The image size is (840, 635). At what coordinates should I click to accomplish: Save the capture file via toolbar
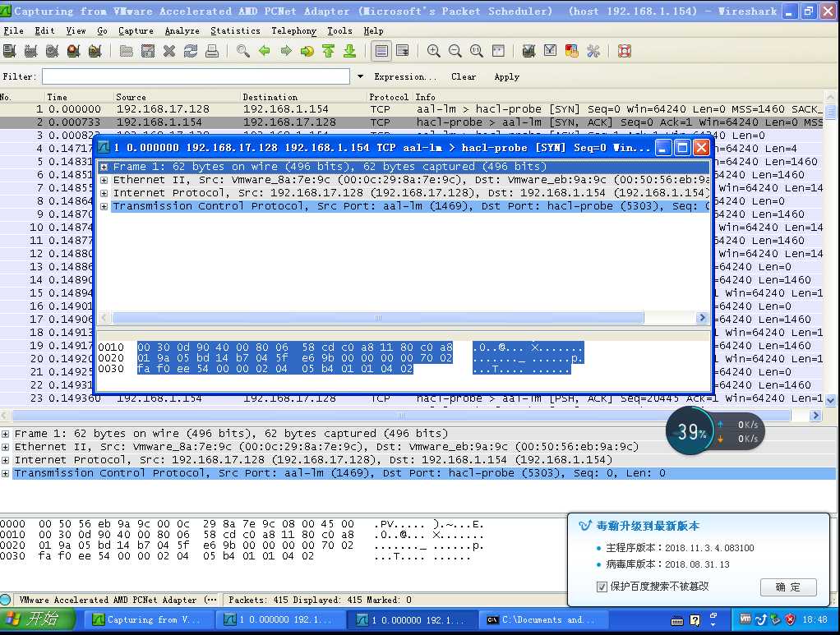[x=148, y=51]
